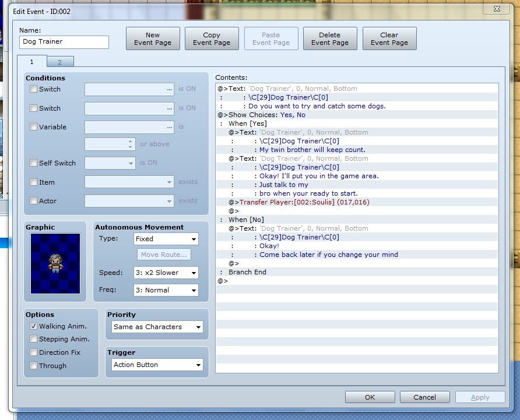The image size is (520, 420).
Task: Expand the Trigger dropdown Action Button
Action: click(157, 365)
